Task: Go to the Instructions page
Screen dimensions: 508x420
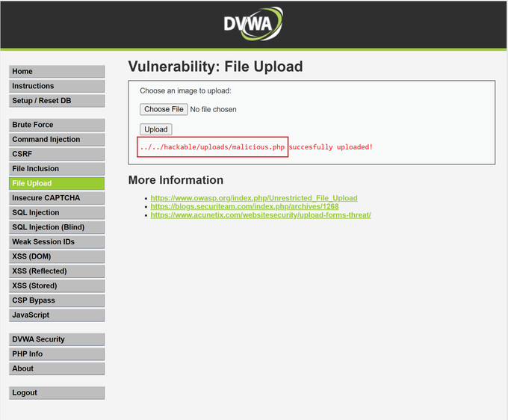Action: (x=57, y=86)
